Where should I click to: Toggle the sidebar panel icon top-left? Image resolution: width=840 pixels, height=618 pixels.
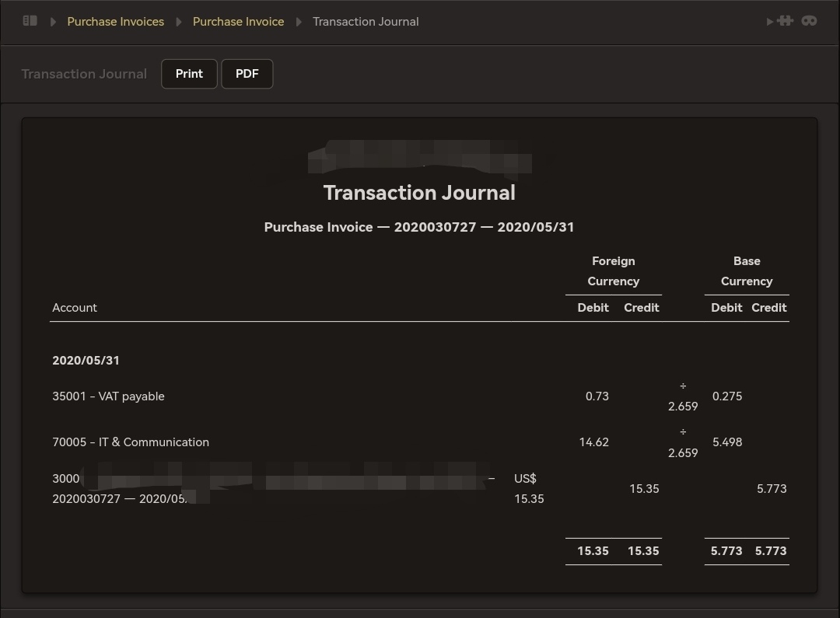click(x=30, y=20)
